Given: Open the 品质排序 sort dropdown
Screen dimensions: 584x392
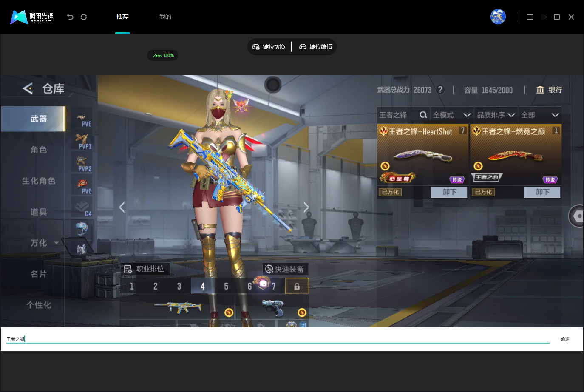Looking at the screenshot, I should [496, 115].
